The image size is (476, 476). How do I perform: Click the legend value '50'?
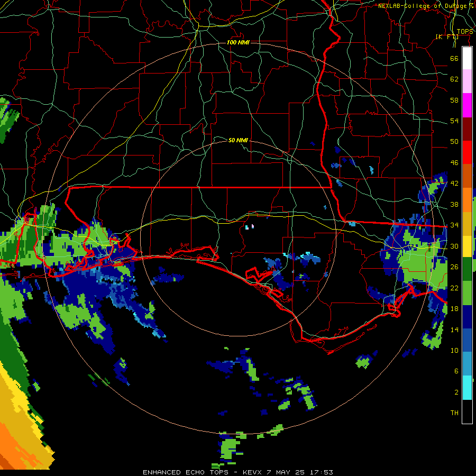454,141
